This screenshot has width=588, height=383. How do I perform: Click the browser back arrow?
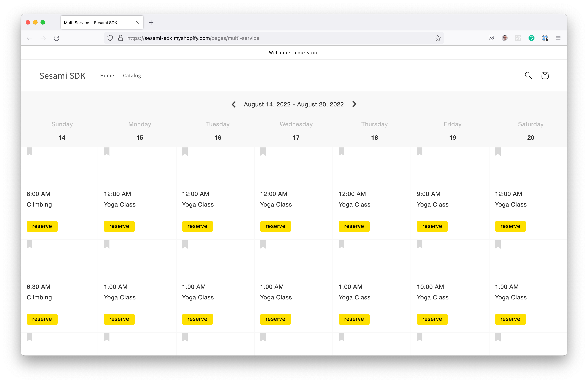tap(30, 38)
